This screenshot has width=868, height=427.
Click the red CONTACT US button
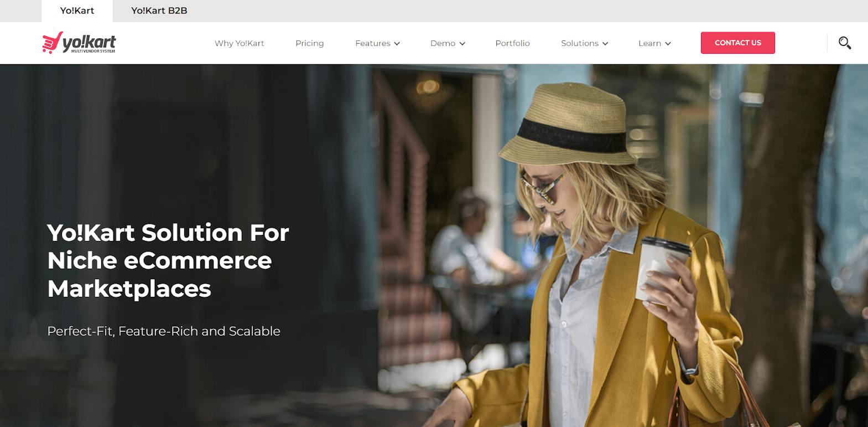(737, 43)
